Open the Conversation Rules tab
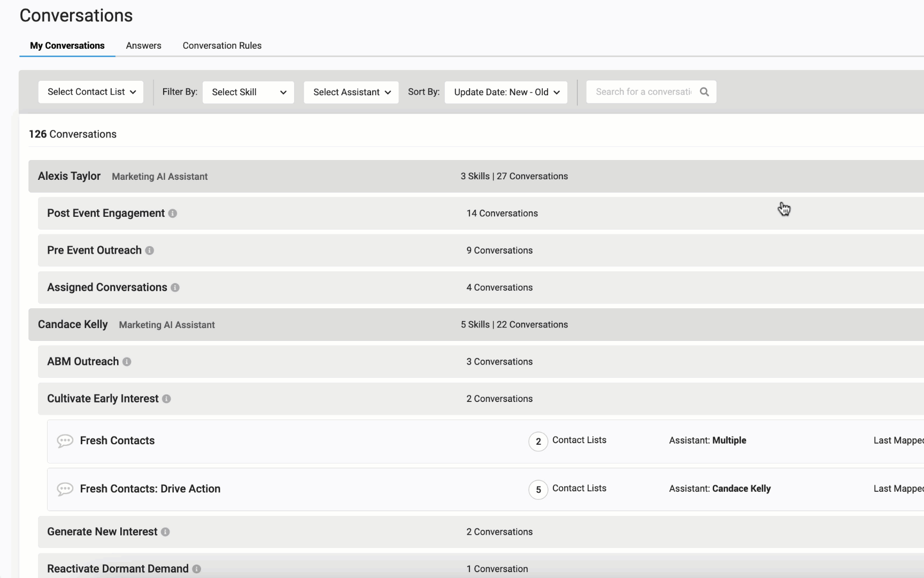The image size is (924, 578). pos(222,45)
